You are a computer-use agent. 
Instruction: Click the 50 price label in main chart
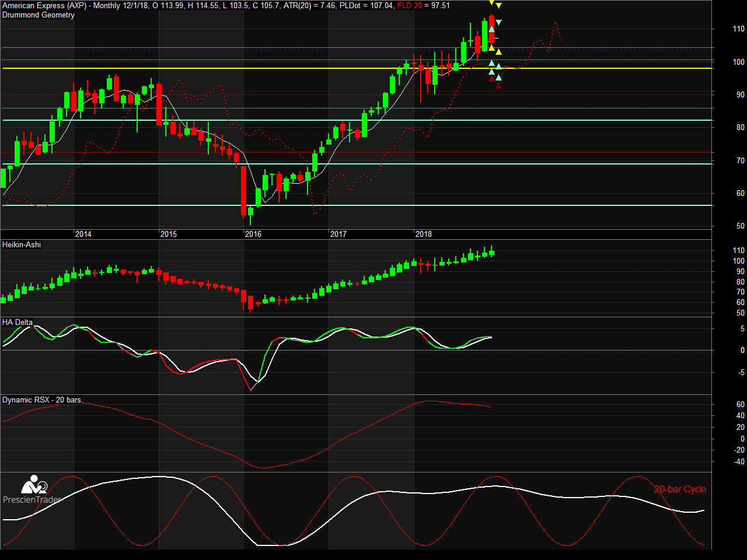point(740,226)
